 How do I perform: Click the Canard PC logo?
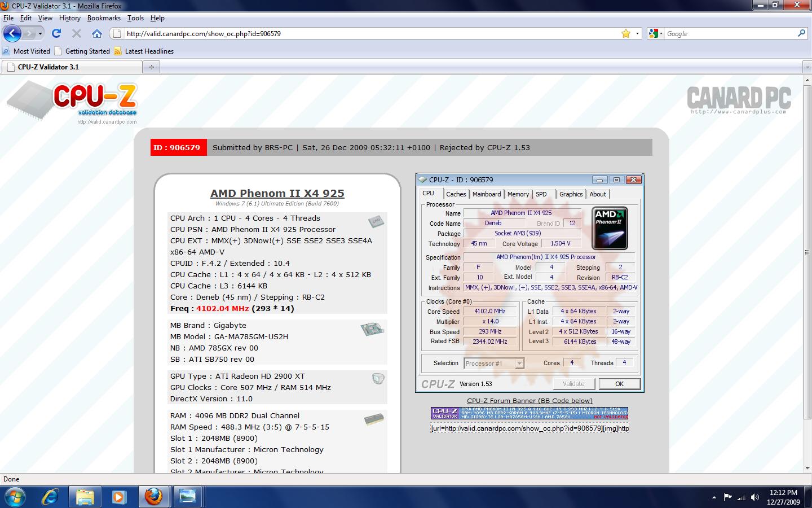(x=739, y=99)
